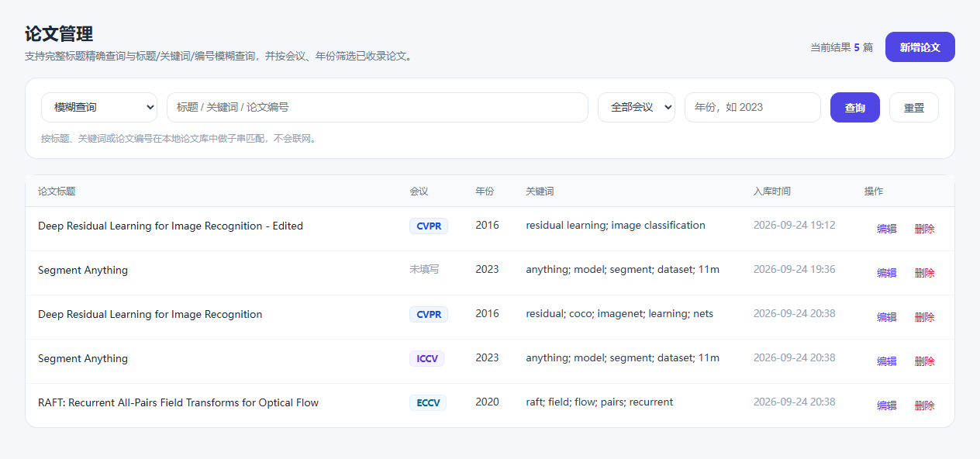Click the timestamp 2026-09-24 19:12
Screen dimensions: 980x459
click(795, 226)
